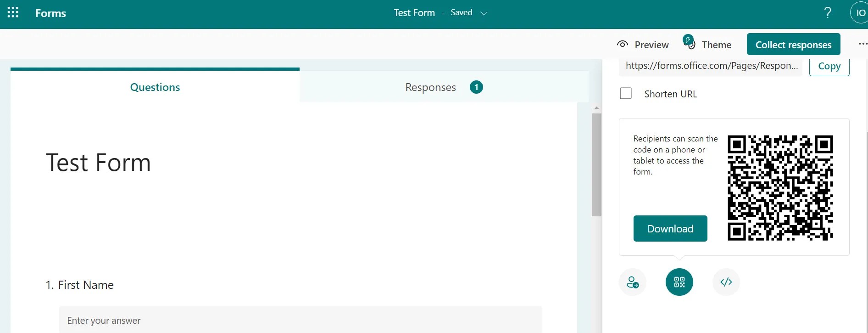Viewport: 868px width, 333px height.
Task: Open the IO account profile
Action: pyautogui.click(x=859, y=12)
